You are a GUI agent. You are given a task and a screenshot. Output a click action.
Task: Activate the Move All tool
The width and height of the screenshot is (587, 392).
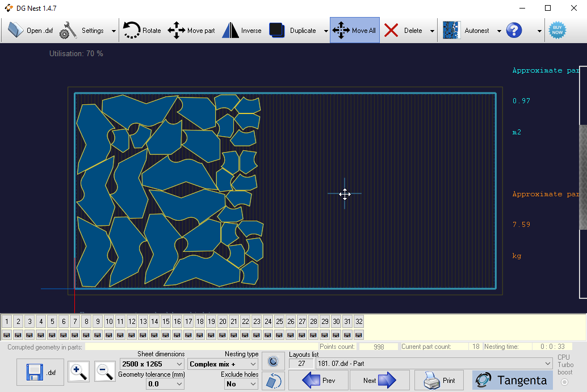(x=354, y=30)
